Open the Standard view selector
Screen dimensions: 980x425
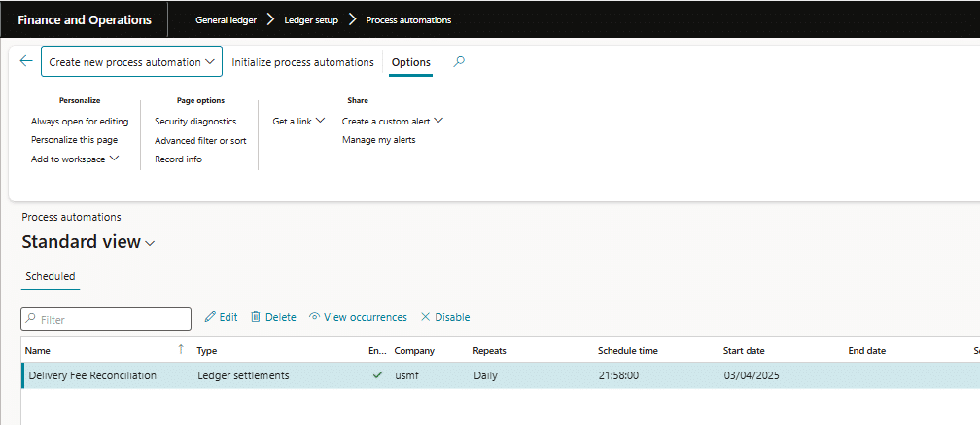click(88, 242)
